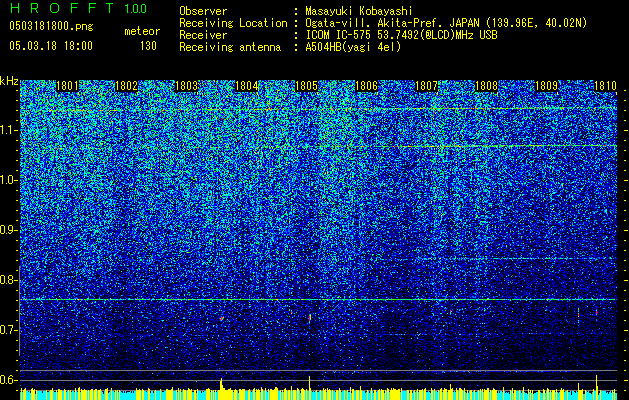
Task: Click the 1801 time marker
Action: point(67,86)
